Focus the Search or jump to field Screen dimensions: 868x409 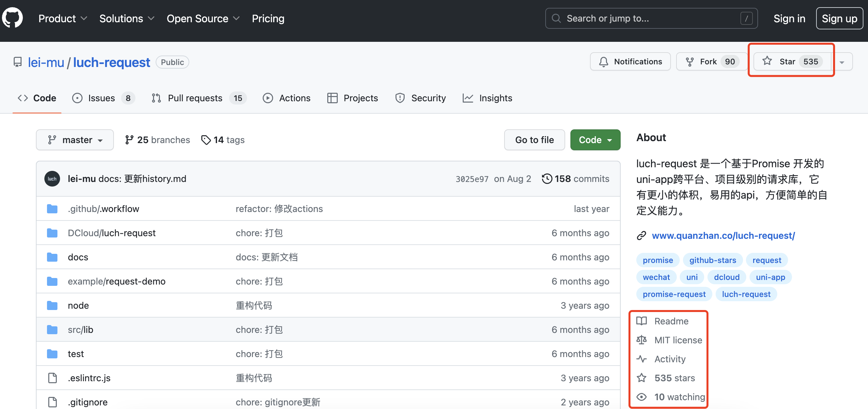click(x=651, y=18)
